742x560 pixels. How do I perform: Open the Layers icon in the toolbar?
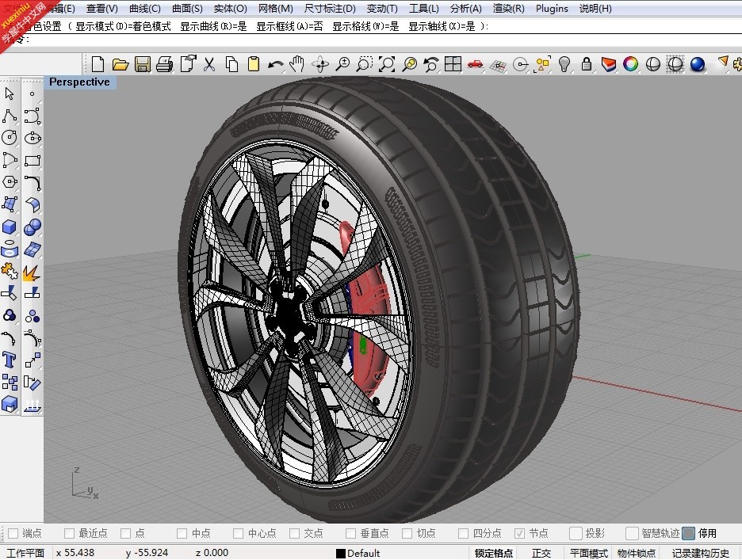(609, 64)
